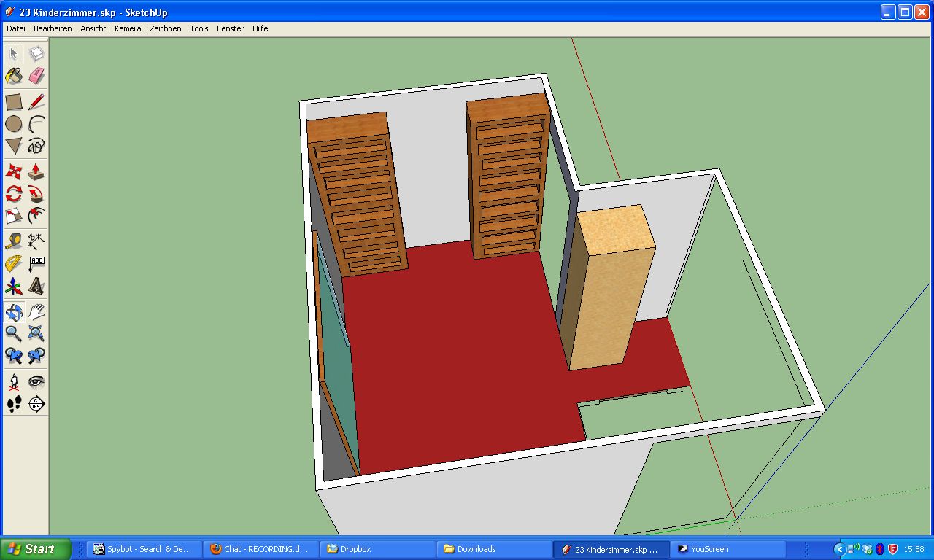Click the G Data security tray icon

point(892,549)
